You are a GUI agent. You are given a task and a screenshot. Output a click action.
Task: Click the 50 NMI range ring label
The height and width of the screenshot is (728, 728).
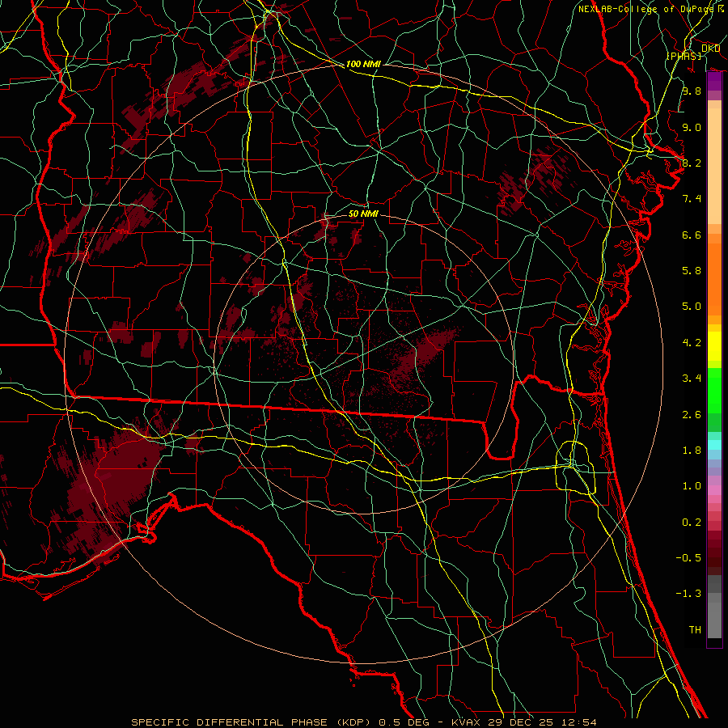pos(363,214)
